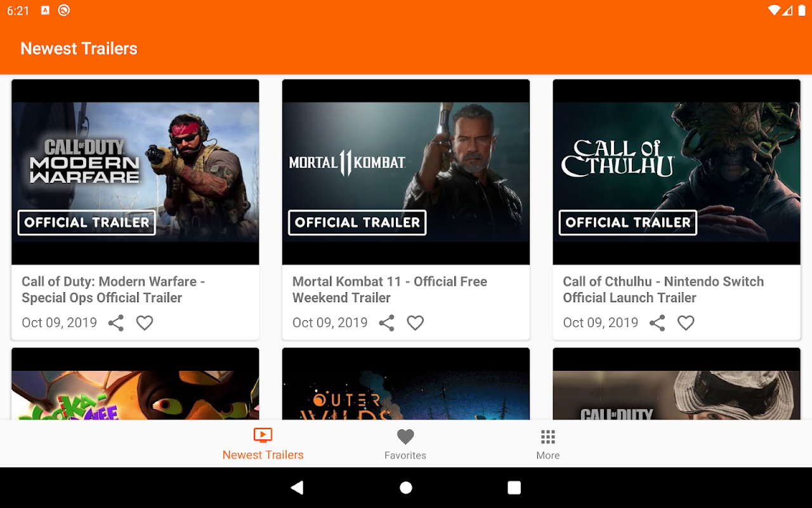Image resolution: width=812 pixels, height=508 pixels.
Task: Open the Call of Cthulhu trailer thumbnail
Action: click(x=676, y=172)
